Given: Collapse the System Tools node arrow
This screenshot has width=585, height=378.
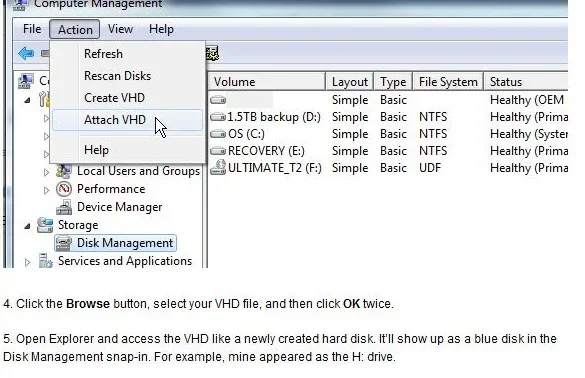Looking at the screenshot, I should point(28,100).
